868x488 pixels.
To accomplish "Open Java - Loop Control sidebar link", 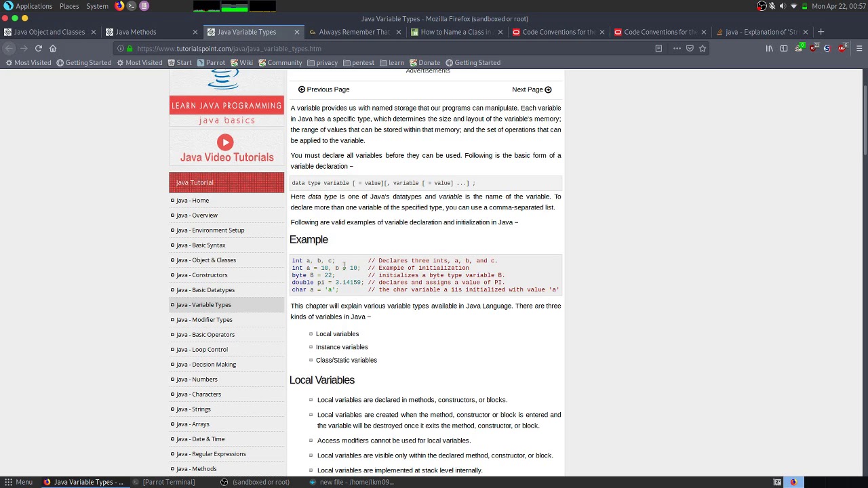I will (202, 350).
